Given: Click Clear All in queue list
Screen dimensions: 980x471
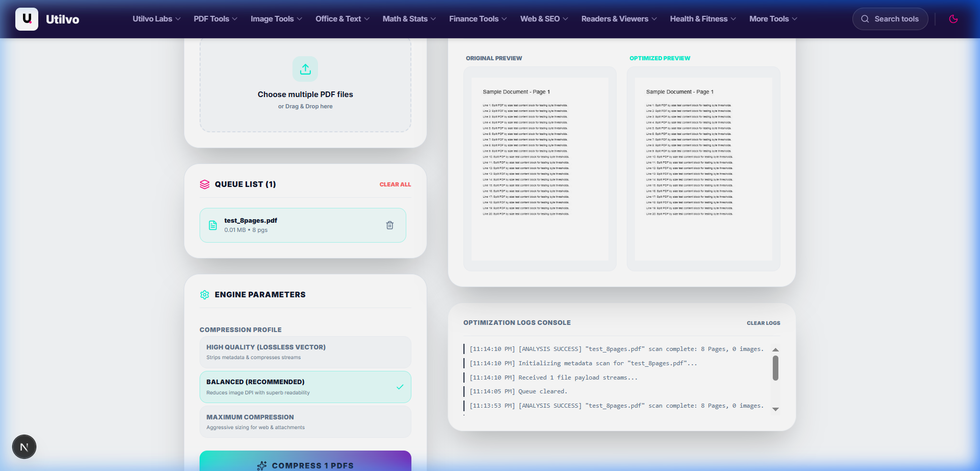Looking at the screenshot, I should (395, 184).
